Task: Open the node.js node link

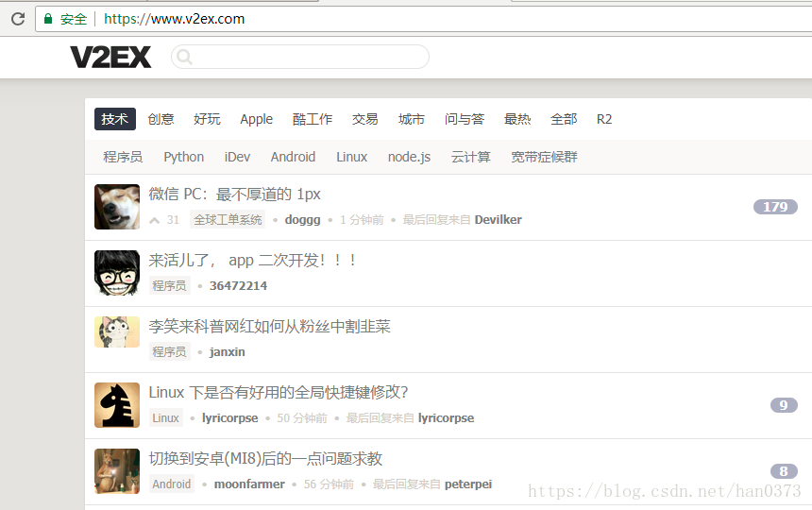Action: click(409, 157)
